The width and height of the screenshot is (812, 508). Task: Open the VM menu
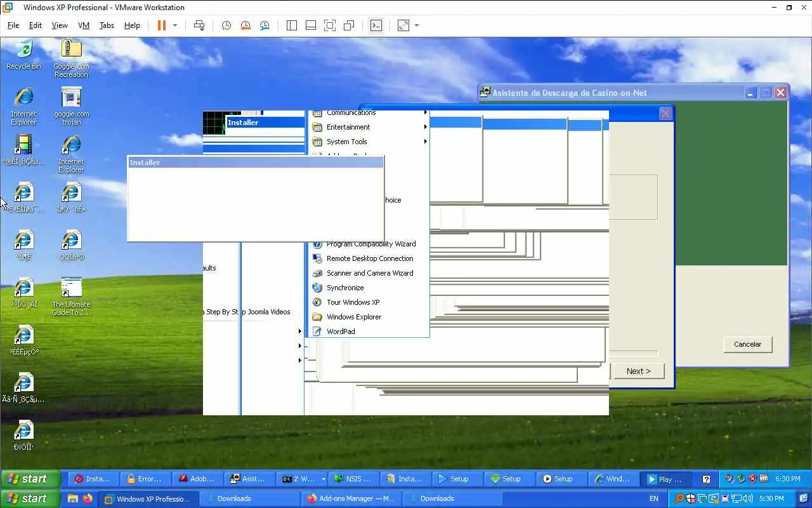pos(84,25)
